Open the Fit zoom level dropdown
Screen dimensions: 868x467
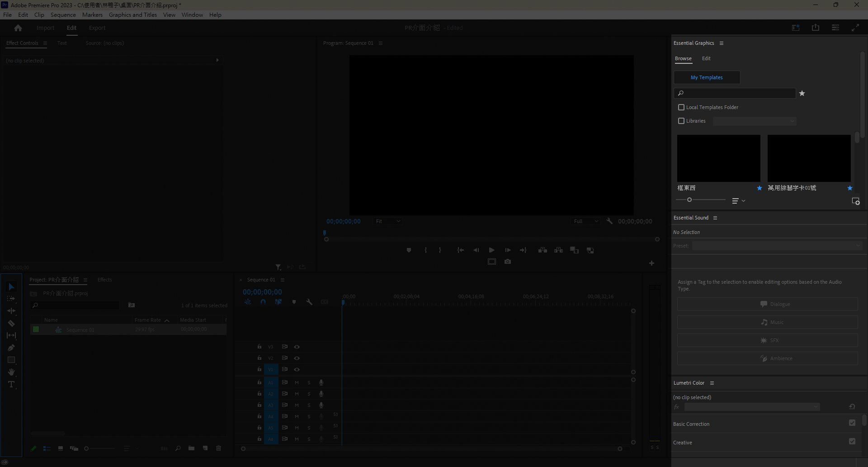(388, 221)
